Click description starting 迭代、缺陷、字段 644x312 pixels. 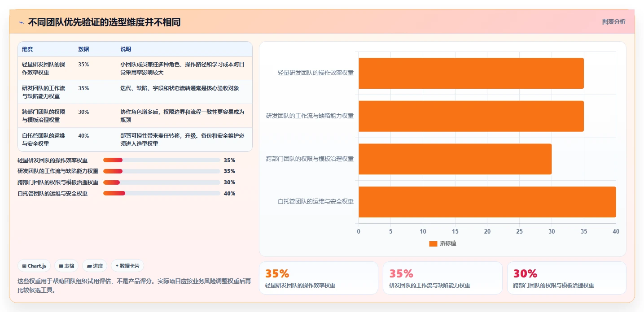click(180, 88)
